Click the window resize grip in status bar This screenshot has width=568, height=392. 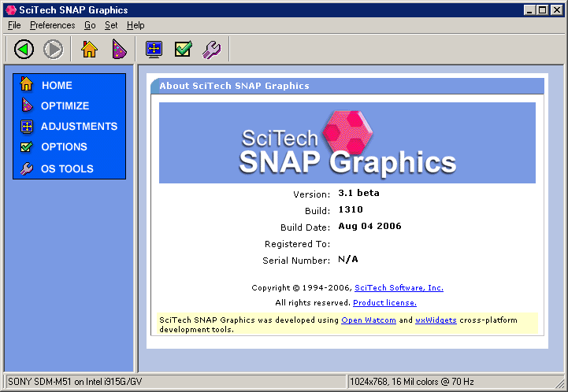[559, 383]
